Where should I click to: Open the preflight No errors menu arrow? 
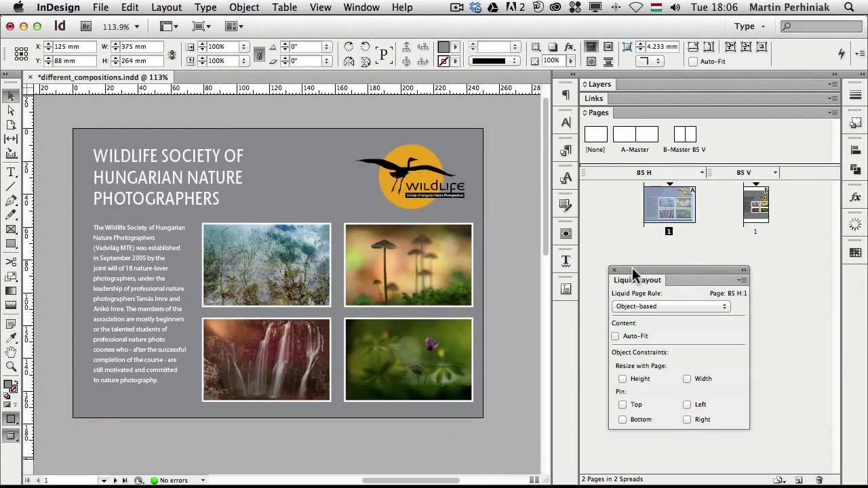202,481
